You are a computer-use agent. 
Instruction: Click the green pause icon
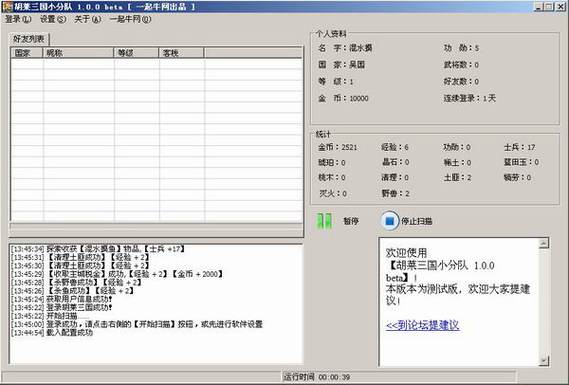(324, 221)
